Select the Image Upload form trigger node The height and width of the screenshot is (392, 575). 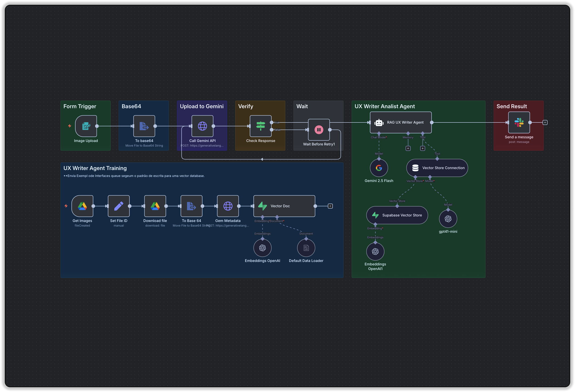coord(86,126)
